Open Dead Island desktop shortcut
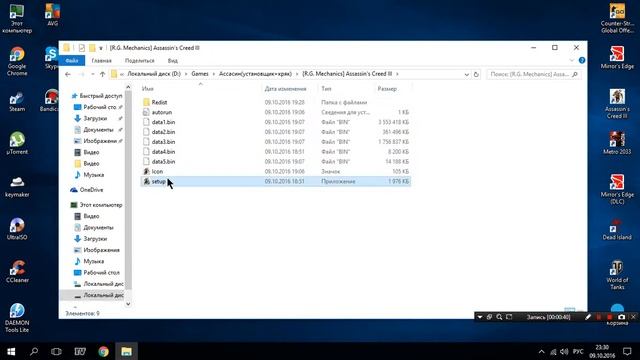The height and width of the screenshot is (360, 640). coord(617,229)
